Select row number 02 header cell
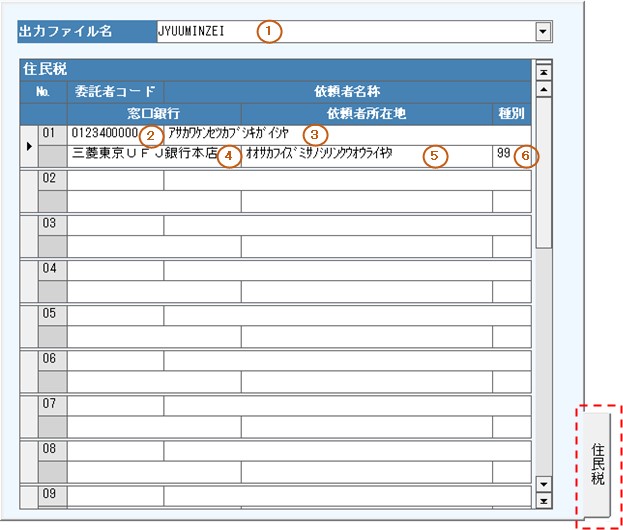The image size is (623, 530). (52, 180)
